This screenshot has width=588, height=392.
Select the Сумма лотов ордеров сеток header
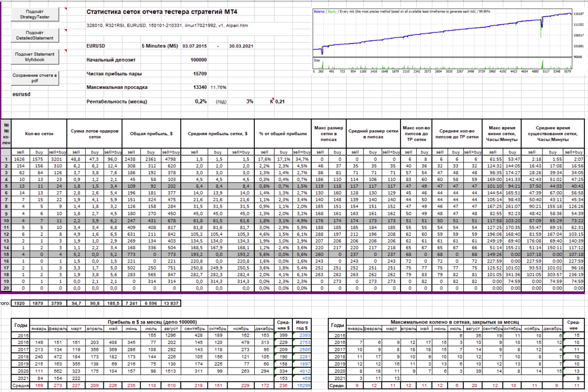coord(95,134)
